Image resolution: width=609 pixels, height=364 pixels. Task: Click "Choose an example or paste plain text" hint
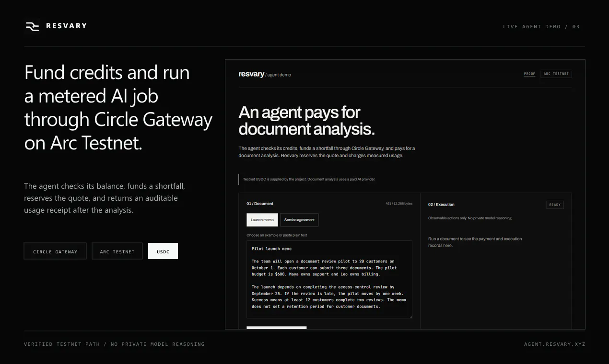point(277,235)
